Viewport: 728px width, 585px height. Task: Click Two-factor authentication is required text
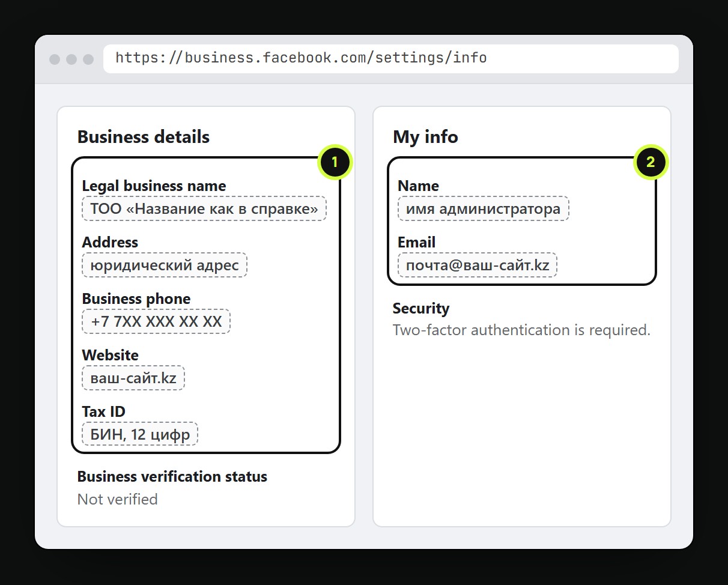coord(521,330)
